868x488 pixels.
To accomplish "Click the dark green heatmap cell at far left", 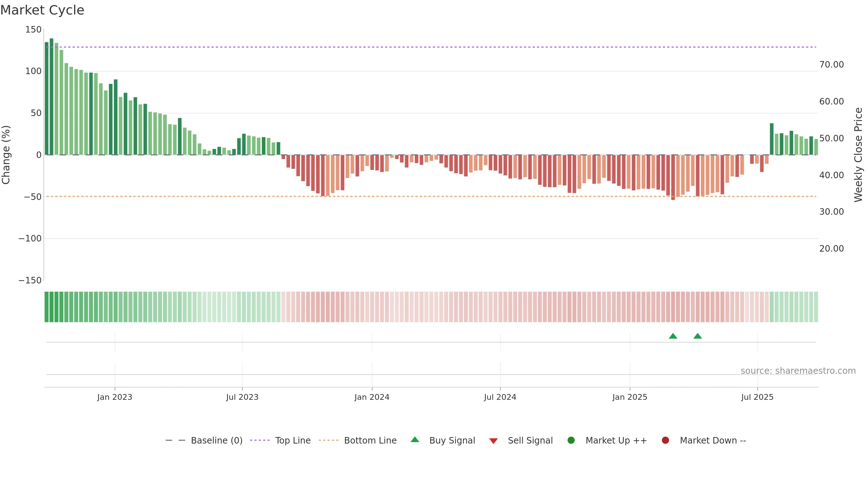I will click(x=47, y=307).
